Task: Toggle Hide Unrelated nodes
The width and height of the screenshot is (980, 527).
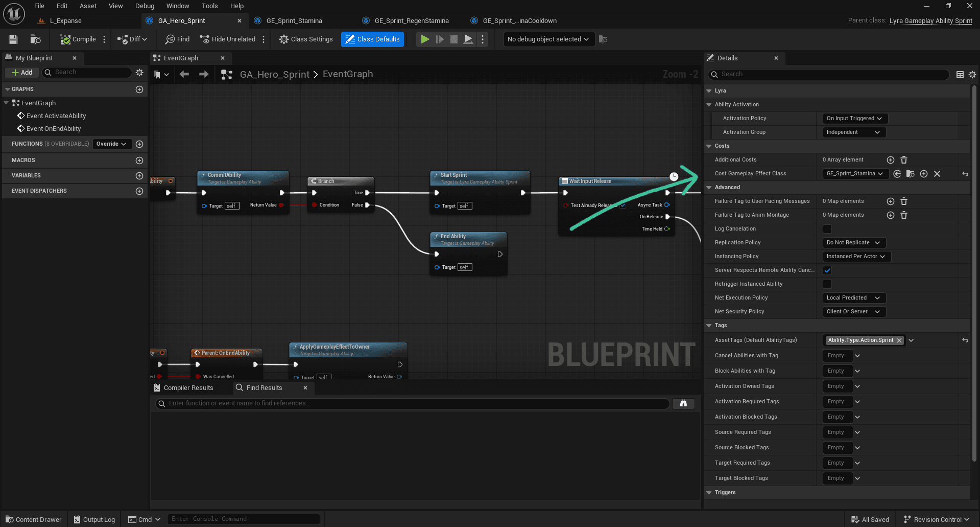Action: tap(228, 39)
